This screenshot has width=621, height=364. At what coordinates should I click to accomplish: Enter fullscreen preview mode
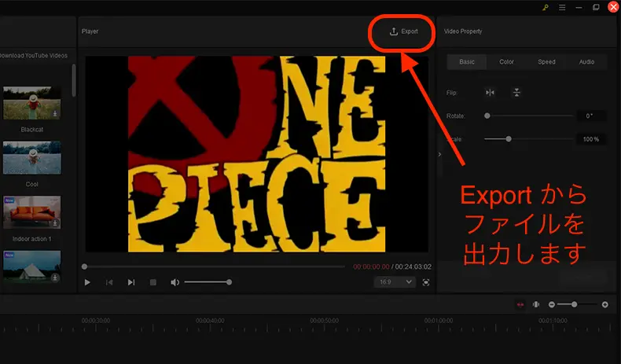coord(426,282)
